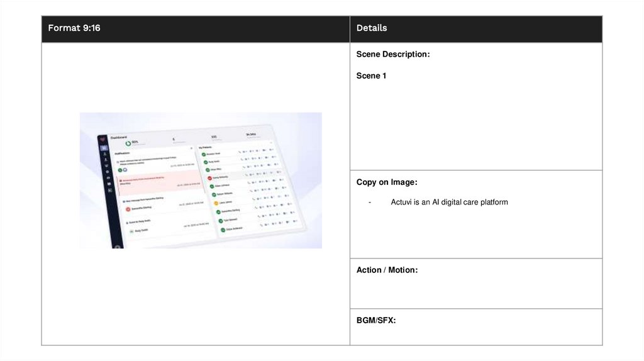Click "Actuvi is an AI digital care platform"

449,202
